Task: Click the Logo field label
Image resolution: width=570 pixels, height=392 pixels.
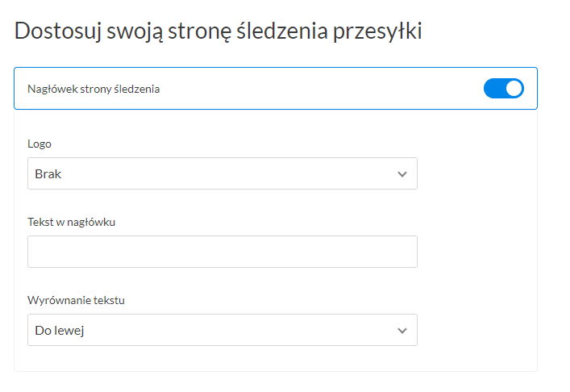Action: (x=40, y=144)
